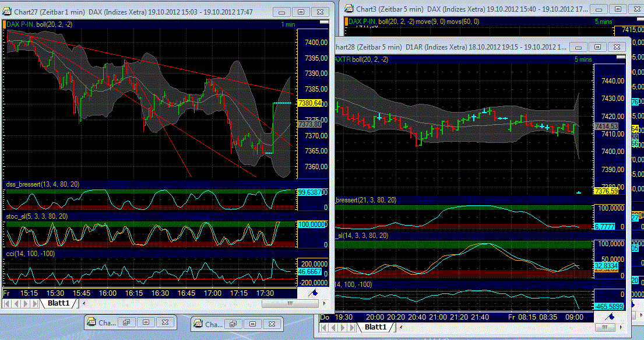The height and width of the screenshot is (340, 644).
Task: Click the chart icon in Chart27 title bar
Action: (x=8, y=10)
